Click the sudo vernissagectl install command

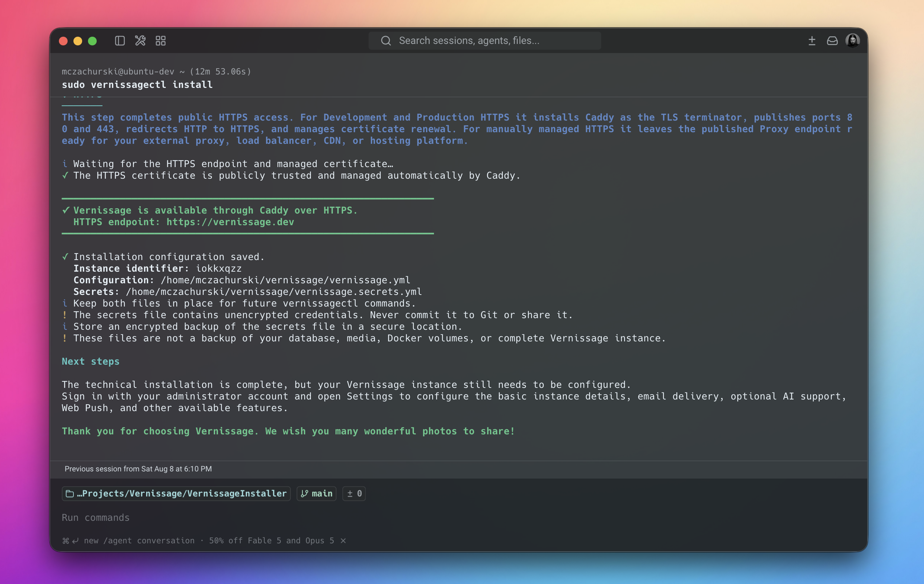[137, 84]
